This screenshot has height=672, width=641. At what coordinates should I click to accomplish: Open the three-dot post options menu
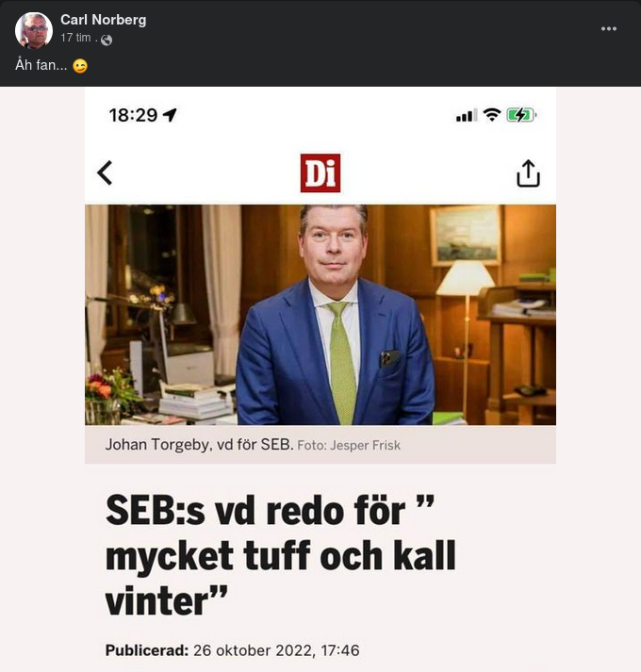(608, 28)
